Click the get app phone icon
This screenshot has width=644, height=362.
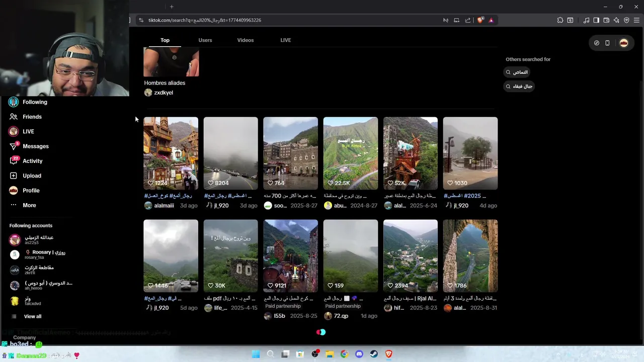[607, 43]
